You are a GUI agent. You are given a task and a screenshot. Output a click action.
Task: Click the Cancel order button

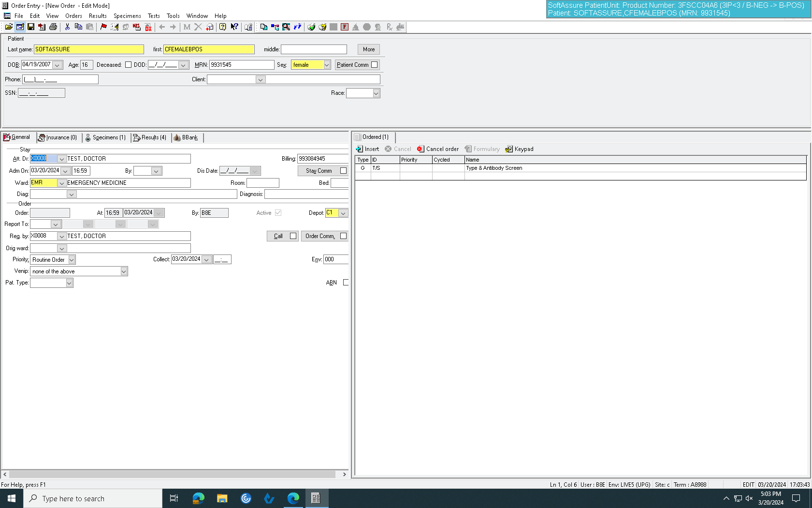pyautogui.click(x=438, y=149)
